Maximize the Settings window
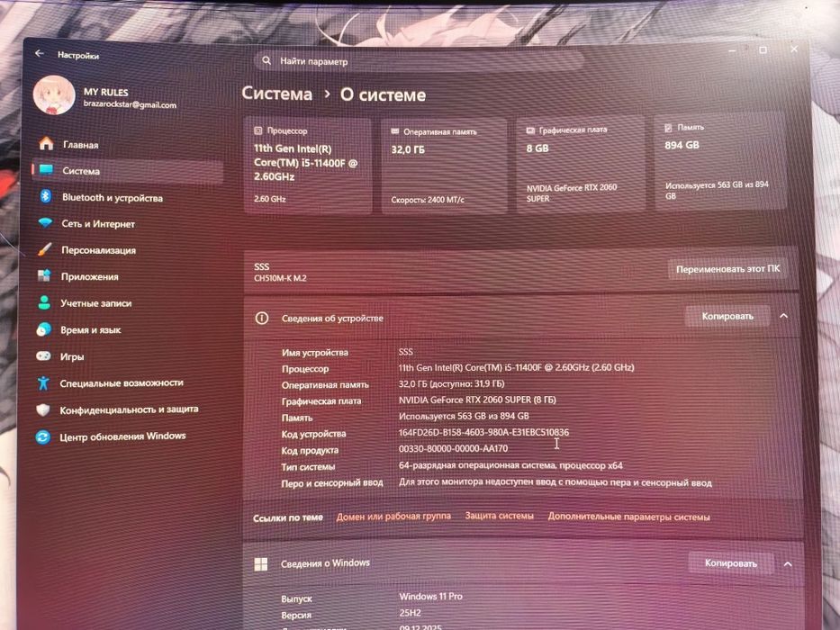The height and width of the screenshot is (630, 840). pyautogui.click(x=763, y=49)
